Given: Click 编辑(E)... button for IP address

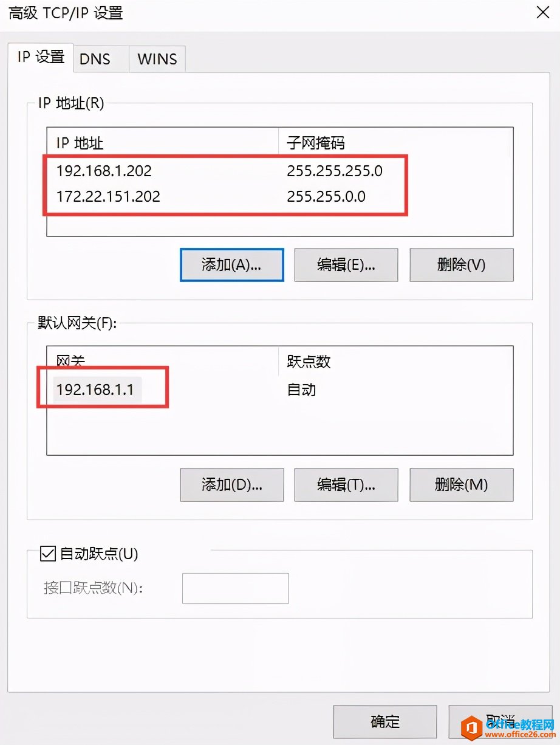Looking at the screenshot, I should tap(346, 264).
